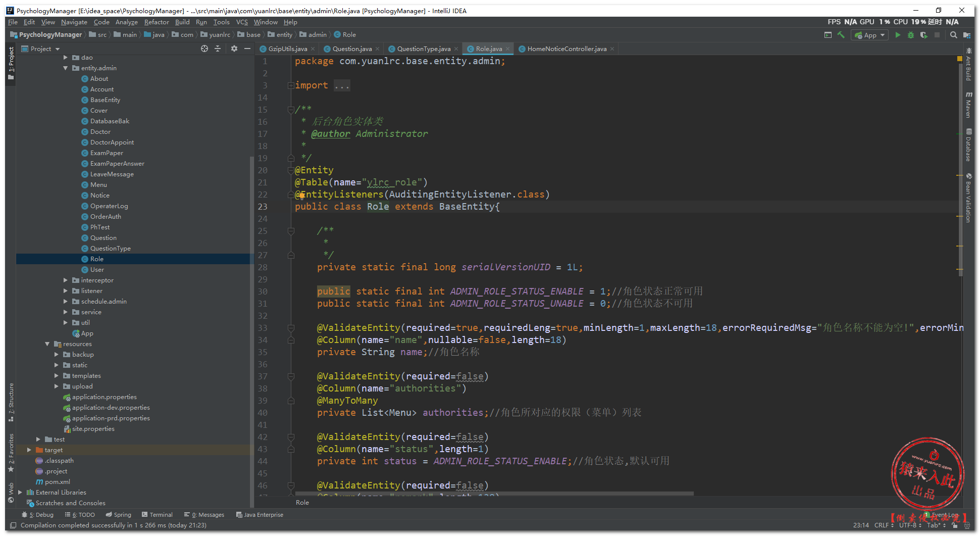Open the Event Log
The width and height of the screenshot is (980, 536).
[942, 515]
